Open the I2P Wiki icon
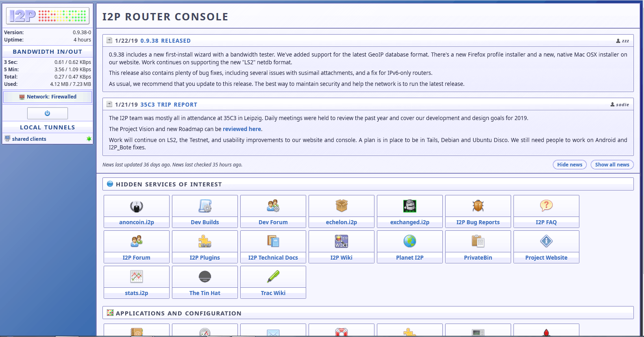This screenshot has height=337, width=644. tap(342, 241)
